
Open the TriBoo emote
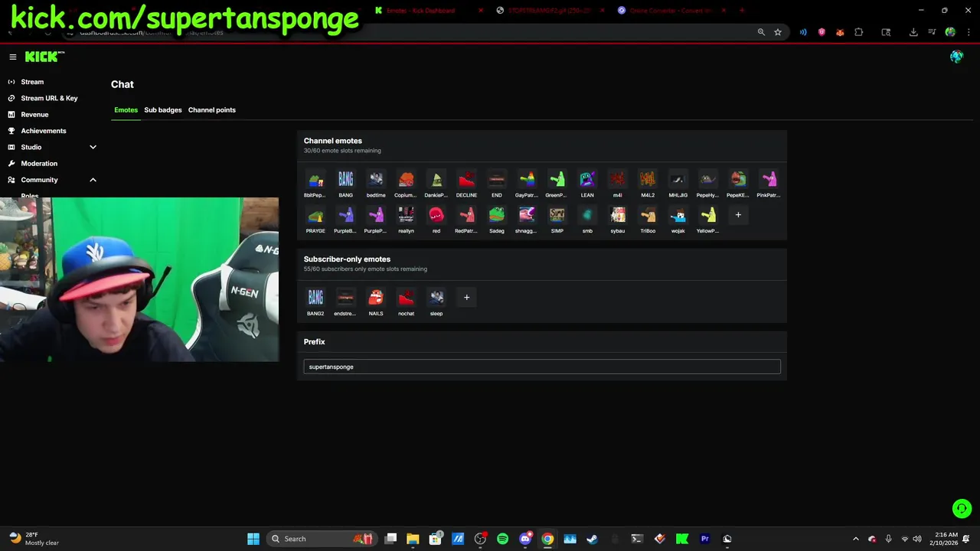point(648,215)
